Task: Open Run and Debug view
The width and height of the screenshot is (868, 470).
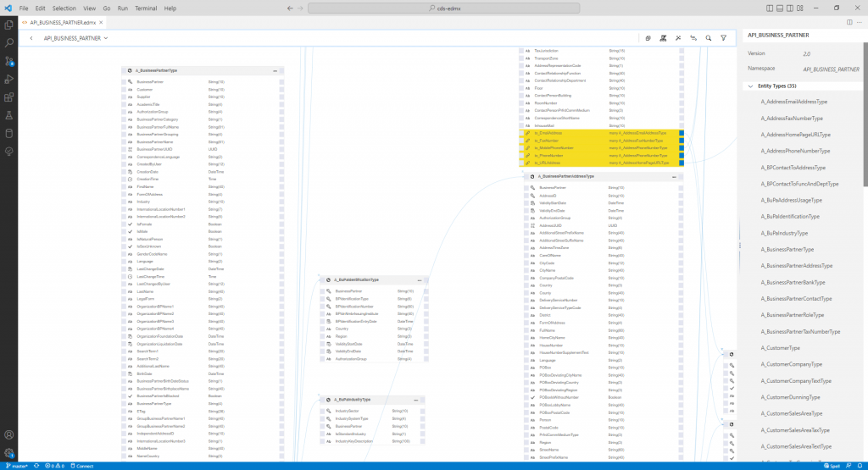Action: [8, 79]
